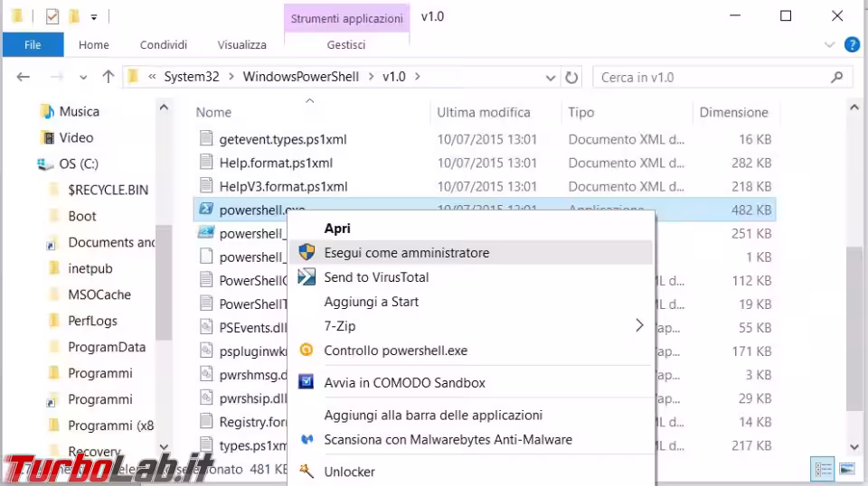The image size is (868, 486).
Task: Select $RECYCLE.BIN folder
Action: click(x=108, y=191)
